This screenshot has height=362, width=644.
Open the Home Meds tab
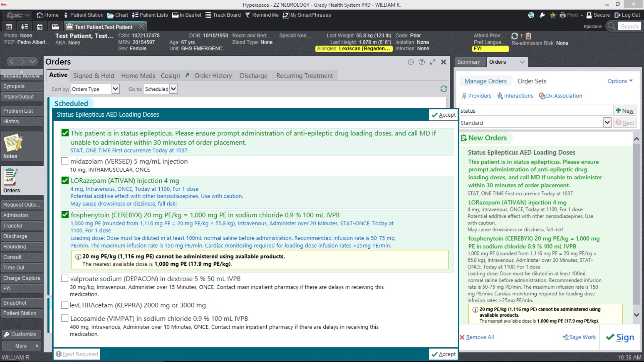point(138,76)
